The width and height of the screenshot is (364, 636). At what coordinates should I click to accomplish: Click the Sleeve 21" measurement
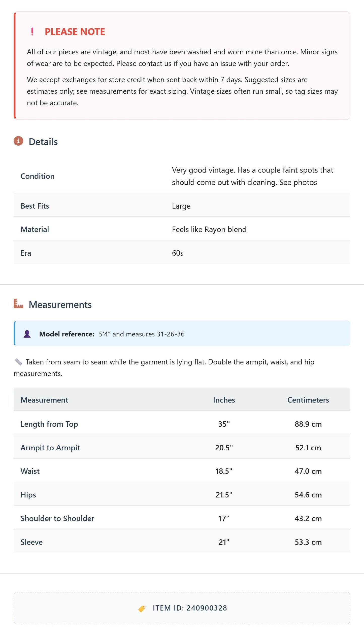click(x=224, y=542)
